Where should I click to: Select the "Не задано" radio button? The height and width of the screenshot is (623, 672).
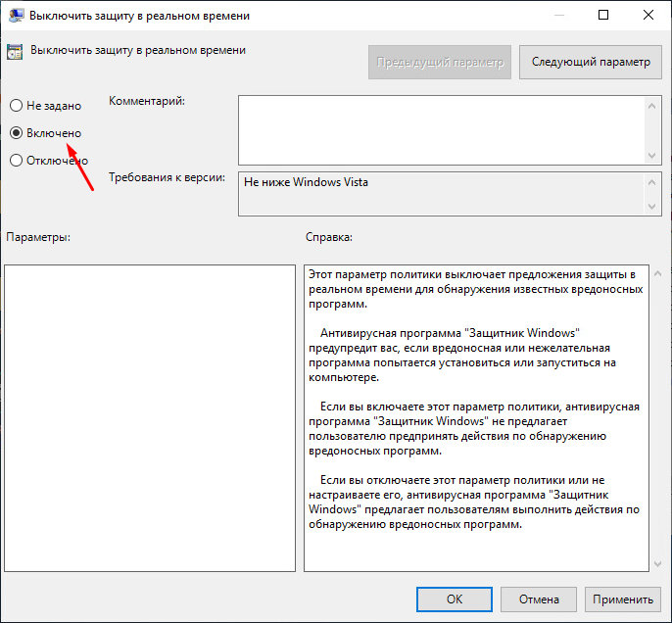pos(16,105)
